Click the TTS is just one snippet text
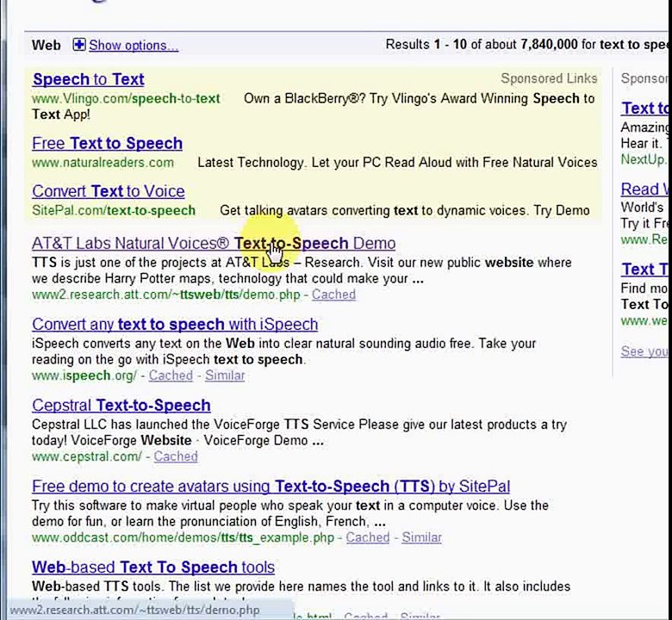 tap(302, 270)
